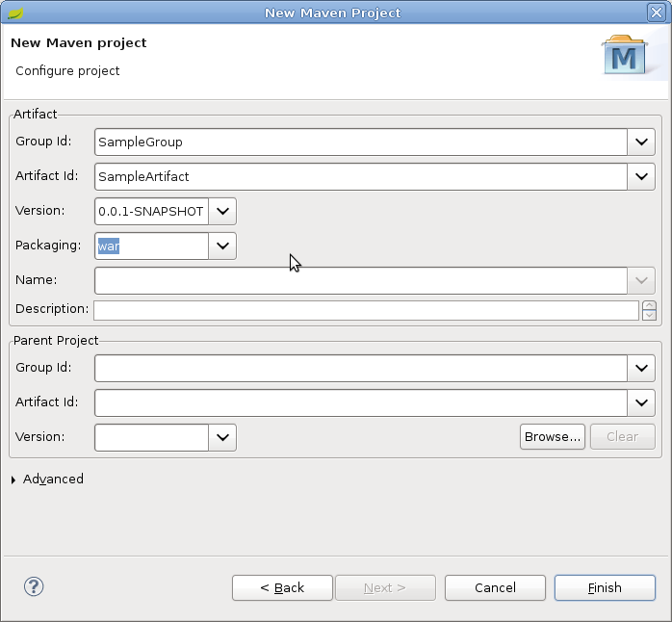The width and height of the screenshot is (672, 622).
Task: Click the Version field showing 0.0.1-SNAPSHOT
Action: pos(152,211)
